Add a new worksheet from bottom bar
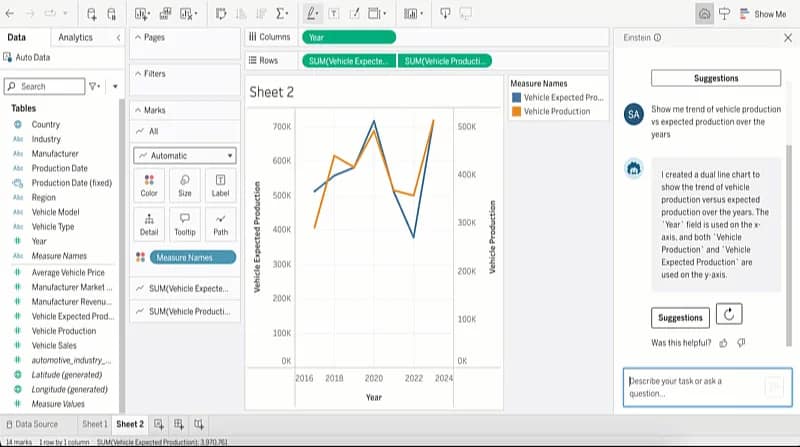The width and height of the screenshot is (800, 447). [x=159, y=424]
